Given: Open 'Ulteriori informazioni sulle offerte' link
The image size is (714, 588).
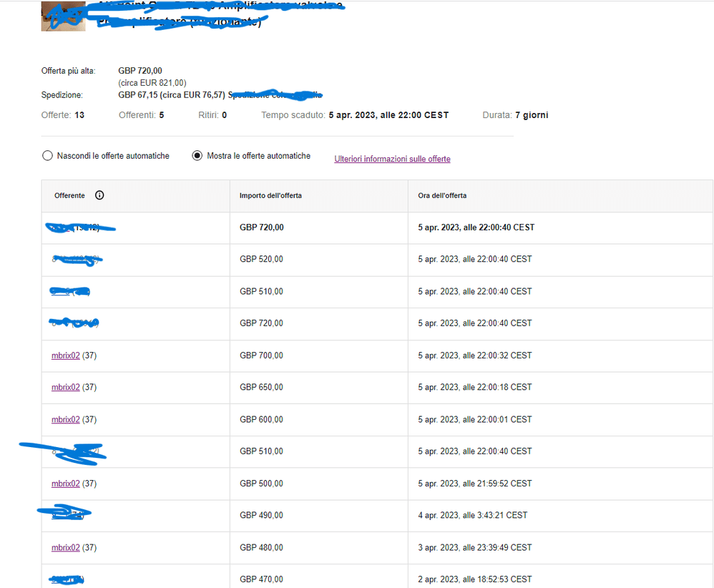Looking at the screenshot, I should [392, 159].
